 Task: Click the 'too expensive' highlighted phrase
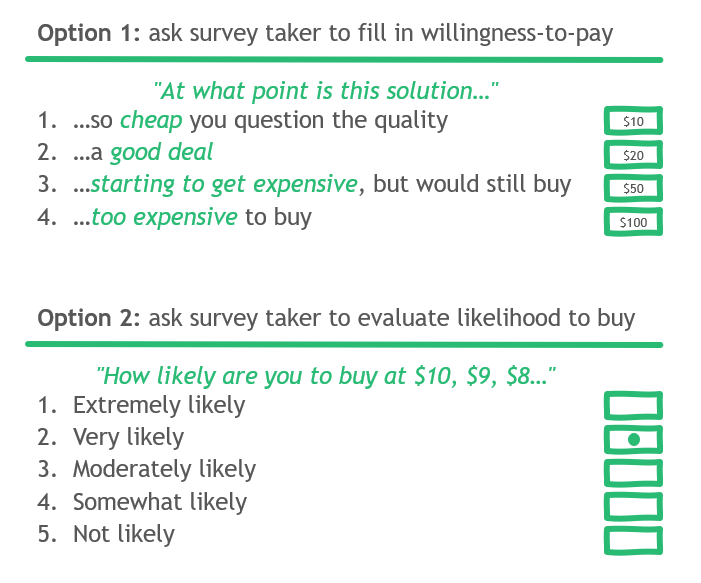164,217
